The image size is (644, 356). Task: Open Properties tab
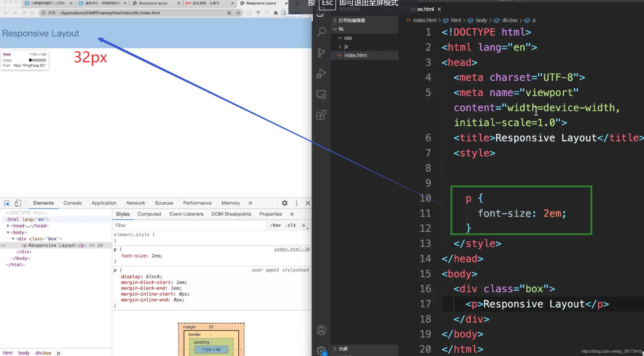[x=270, y=214]
